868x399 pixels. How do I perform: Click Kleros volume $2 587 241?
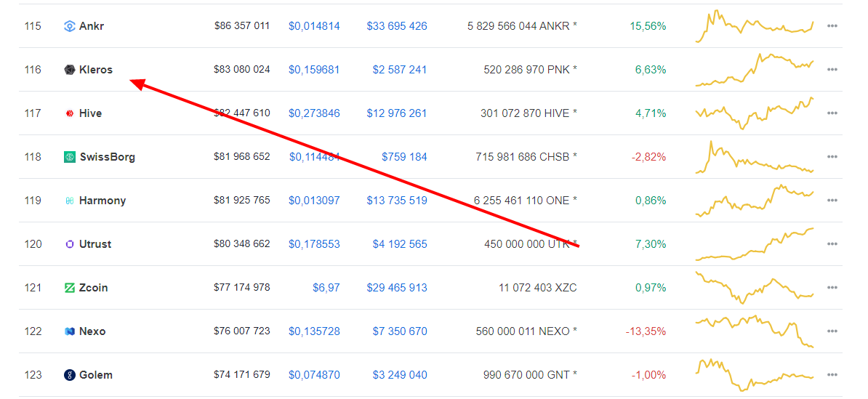point(401,70)
